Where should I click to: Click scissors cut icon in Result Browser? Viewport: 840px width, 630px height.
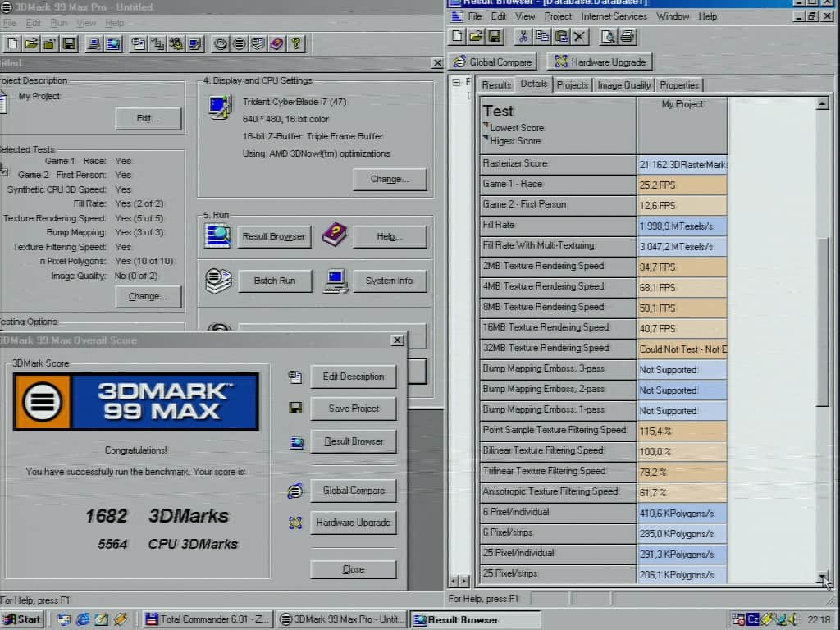tap(523, 36)
